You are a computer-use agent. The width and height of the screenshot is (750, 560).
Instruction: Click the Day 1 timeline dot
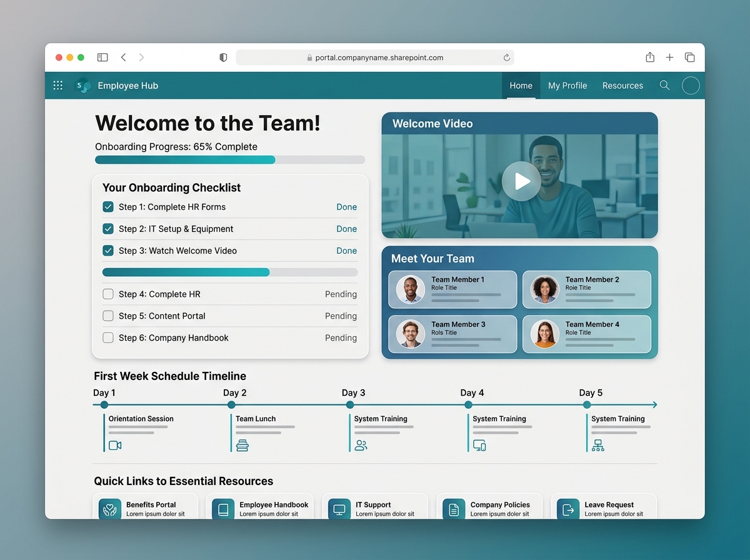[104, 405]
